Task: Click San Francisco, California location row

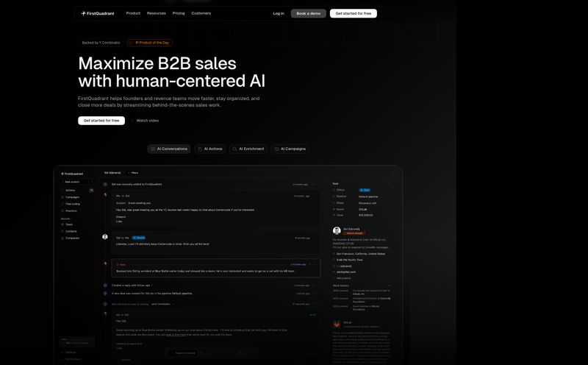Action: coord(360,254)
